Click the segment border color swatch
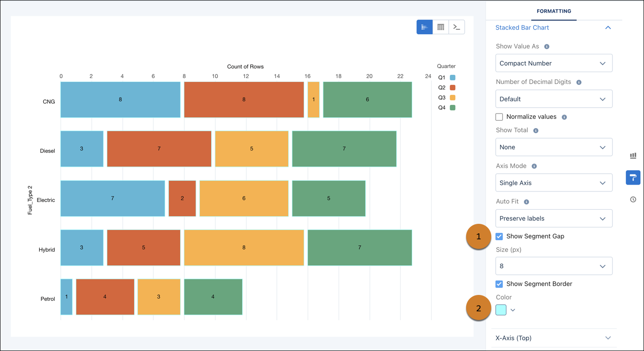Screen dimensions: 644x351 click(501, 310)
